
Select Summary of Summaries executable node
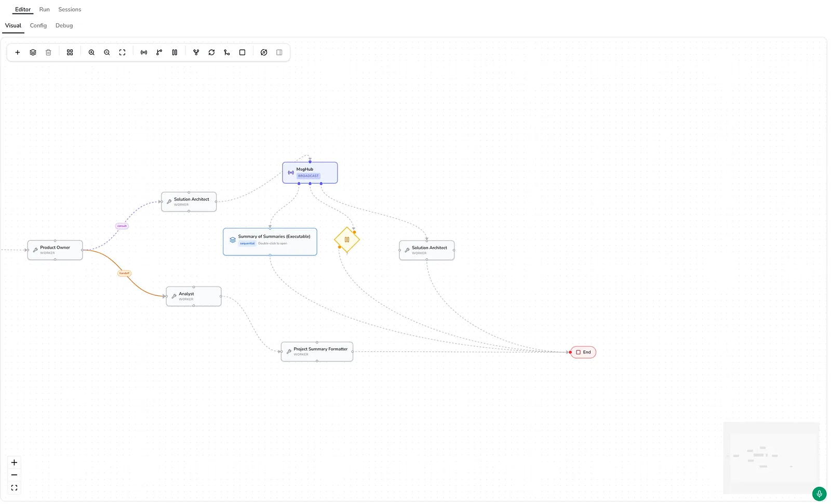coord(270,242)
